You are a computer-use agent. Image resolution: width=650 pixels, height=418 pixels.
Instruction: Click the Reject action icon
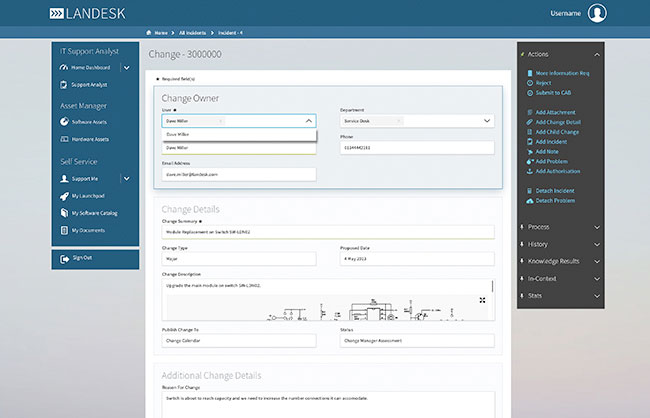528,83
